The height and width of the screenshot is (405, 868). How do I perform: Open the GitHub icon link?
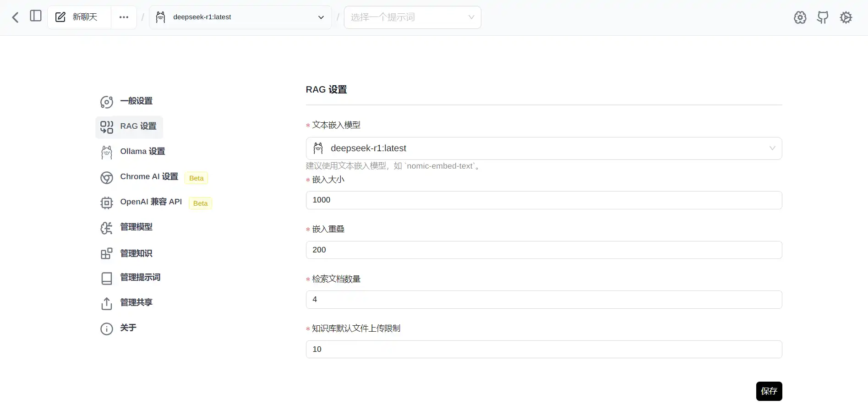click(x=823, y=17)
